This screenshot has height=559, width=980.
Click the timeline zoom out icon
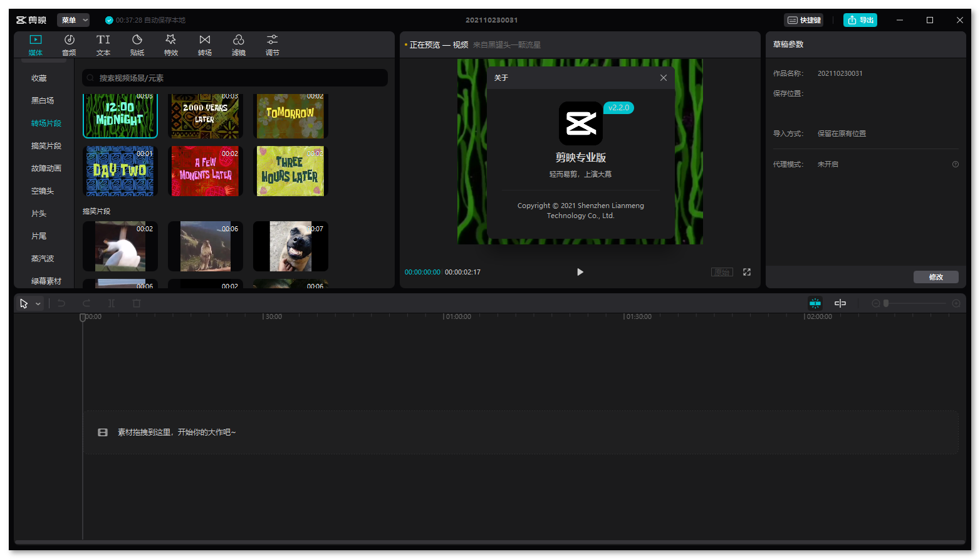tap(876, 303)
